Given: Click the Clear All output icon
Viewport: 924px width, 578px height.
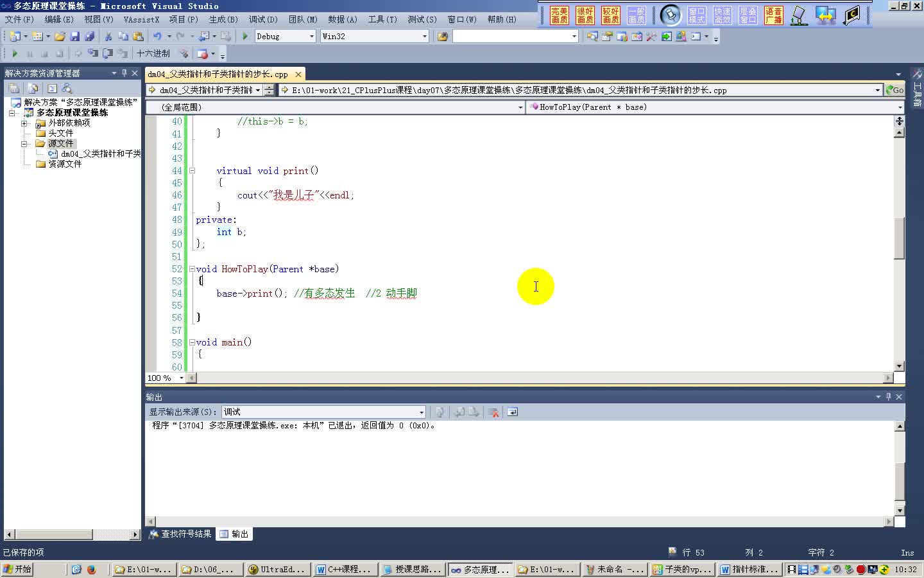Looking at the screenshot, I should (493, 412).
